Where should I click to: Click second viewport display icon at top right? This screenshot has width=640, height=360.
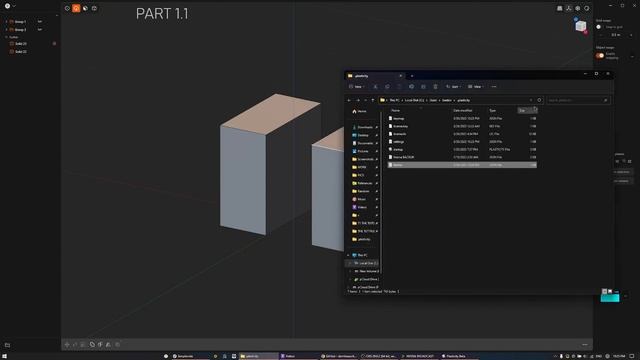[x=569, y=9]
